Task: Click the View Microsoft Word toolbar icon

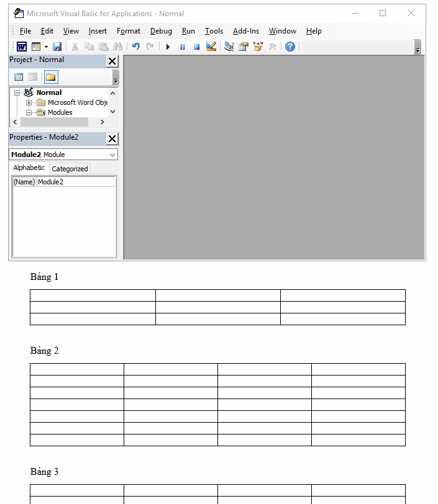Action: (22, 47)
